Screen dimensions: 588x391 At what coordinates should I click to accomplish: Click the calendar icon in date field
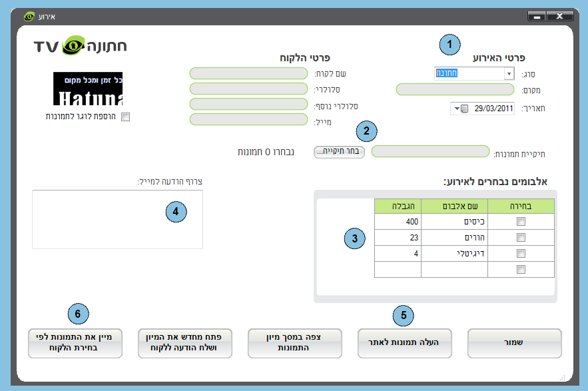coord(465,109)
